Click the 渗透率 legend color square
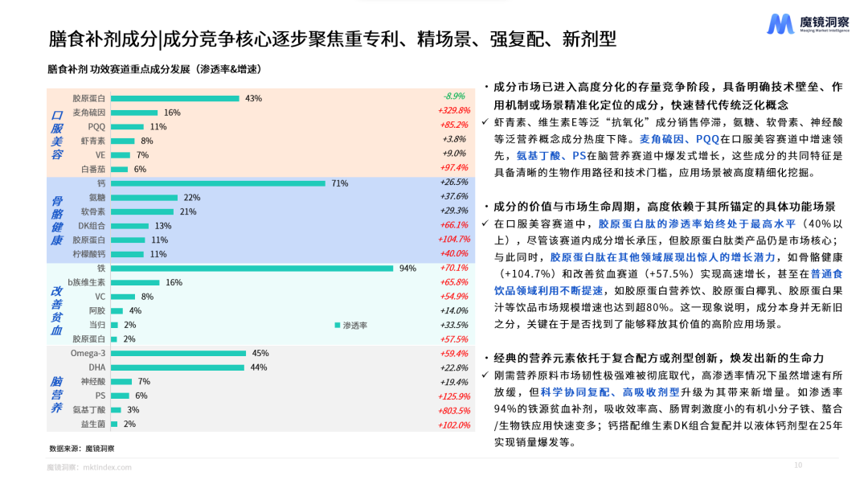The width and height of the screenshot is (868, 488). (337, 325)
